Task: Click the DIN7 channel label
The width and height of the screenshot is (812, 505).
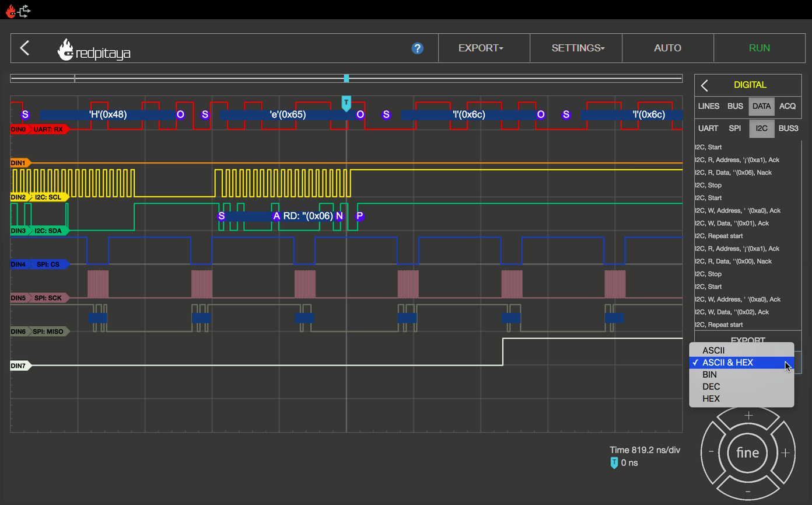Action: coord(20,366)
